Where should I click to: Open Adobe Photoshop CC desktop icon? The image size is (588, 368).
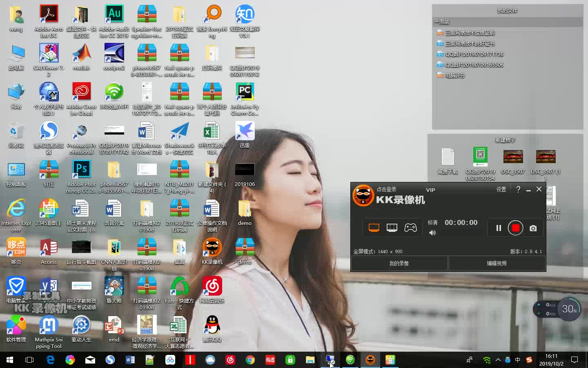[81, 176]
